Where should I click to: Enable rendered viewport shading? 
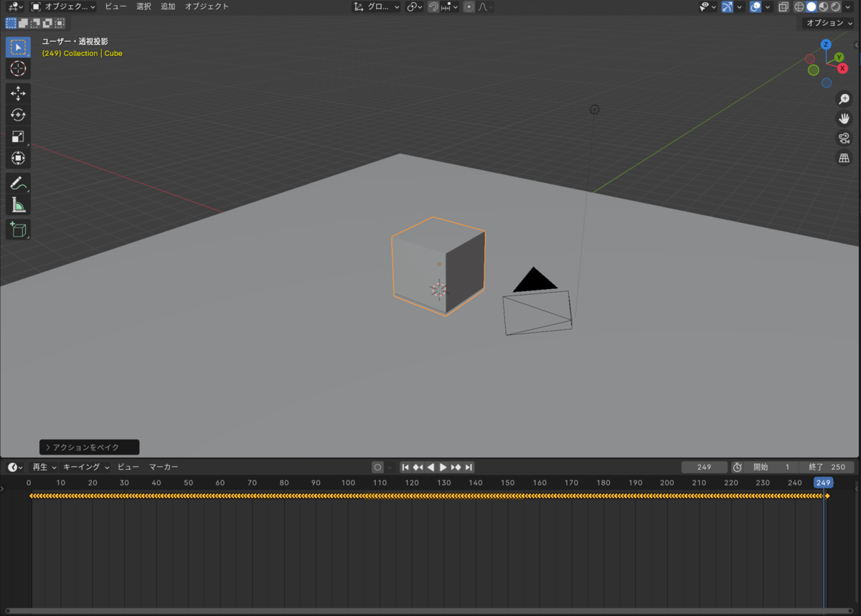pyautogui.click(x=836, y=6)
